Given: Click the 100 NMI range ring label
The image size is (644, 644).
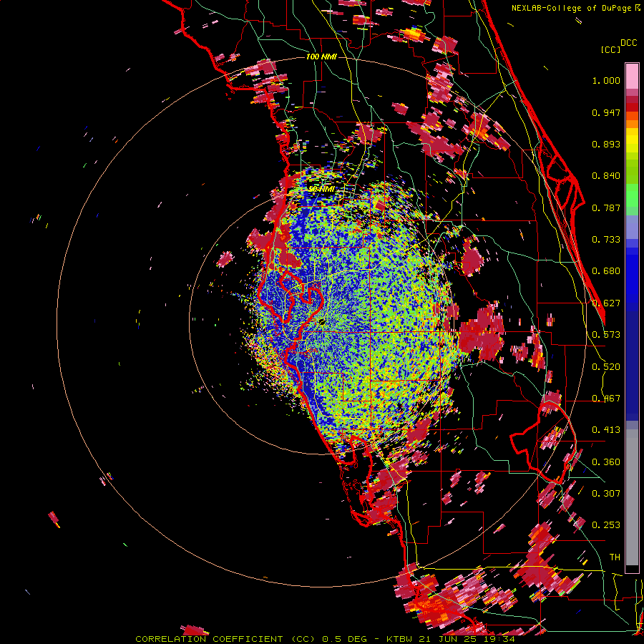Looking at the screenshot, I should pyautogui.click(x=321, y=57).
